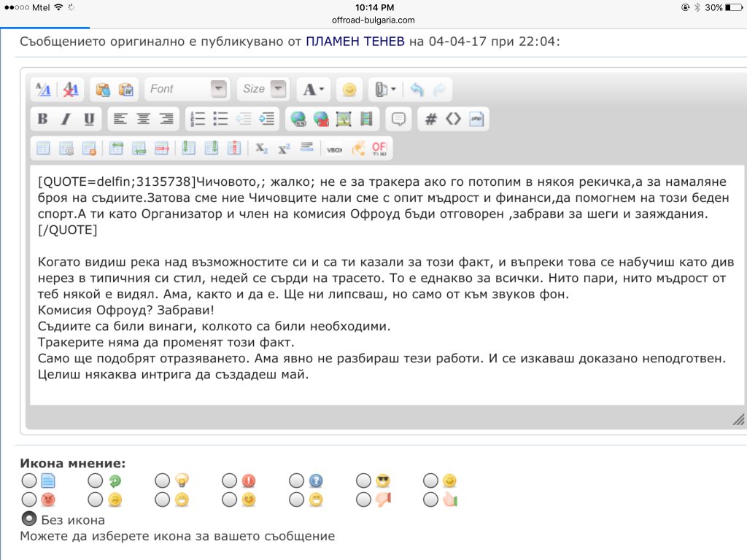Insert an image into the post
Image resolution: width=747 pixels, height=560 pixels.
[x=344, y=119]
